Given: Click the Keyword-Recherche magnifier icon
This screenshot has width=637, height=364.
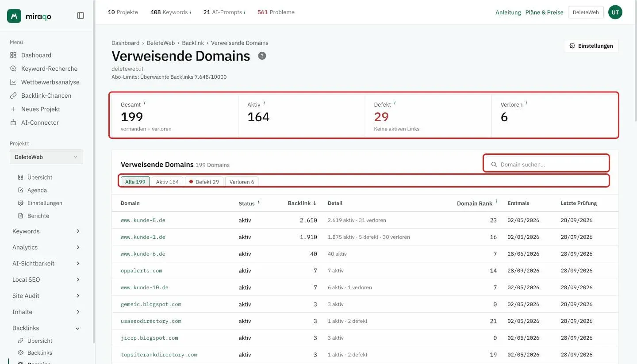Looking at the screenshot, I should click(13, 69).
